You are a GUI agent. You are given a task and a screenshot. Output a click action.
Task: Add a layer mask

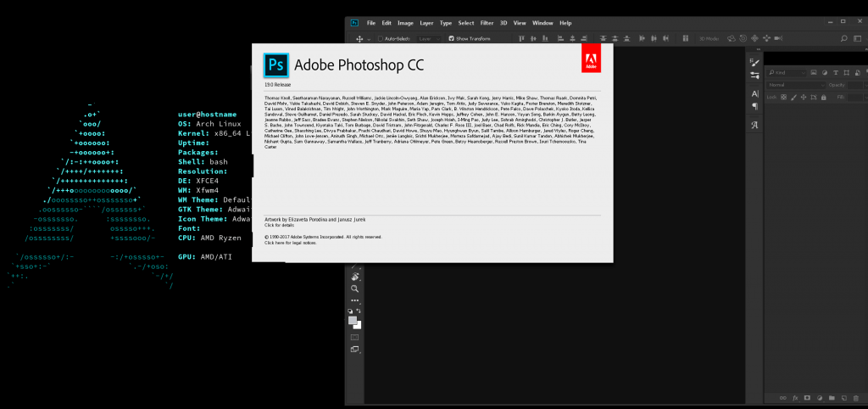coord(807,398)
